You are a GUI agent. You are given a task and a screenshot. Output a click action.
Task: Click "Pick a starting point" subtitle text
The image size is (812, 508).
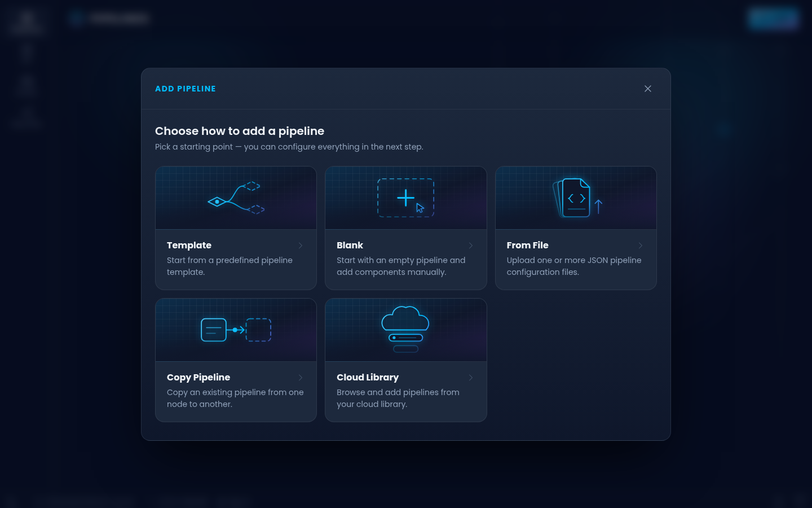[289, 147]
